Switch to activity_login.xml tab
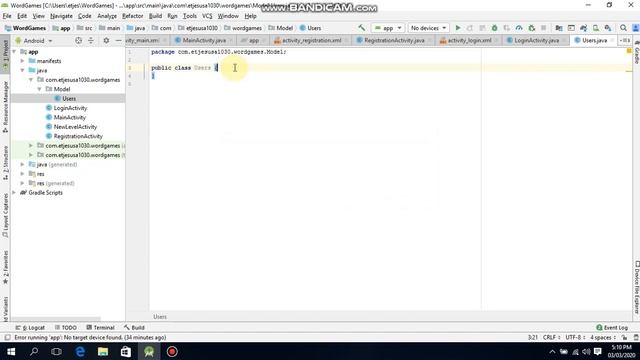The width and height of the screenshot is (640, 360). pyautogui.click(x=469, y=40)
